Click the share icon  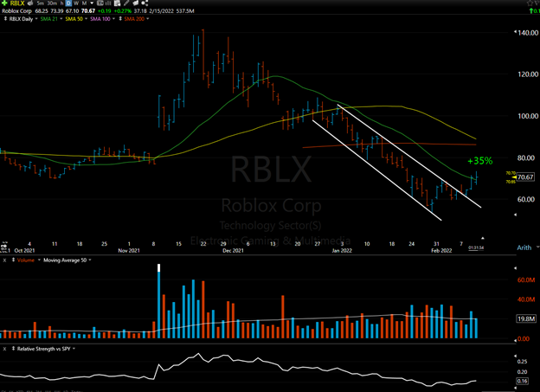tap(145, 3)
